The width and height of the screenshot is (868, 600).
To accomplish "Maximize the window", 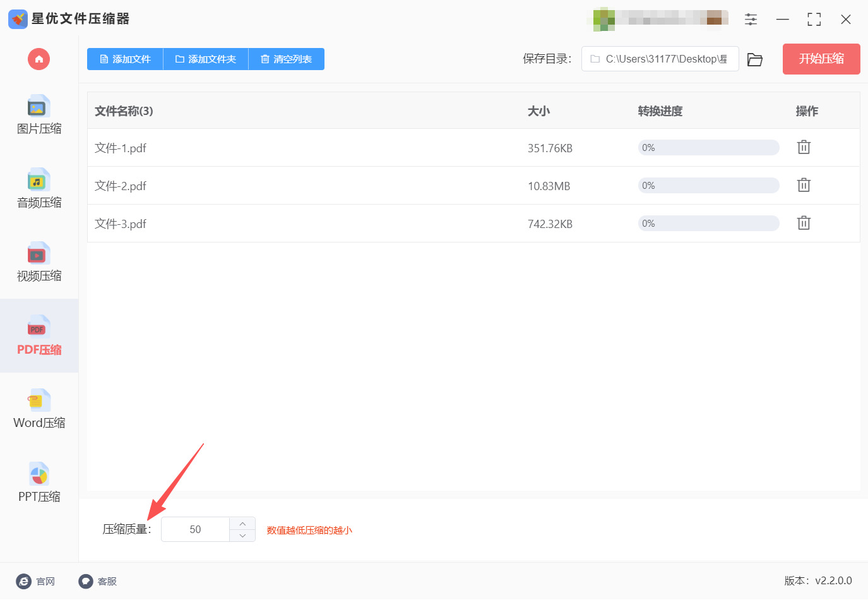I will point(814,20).
